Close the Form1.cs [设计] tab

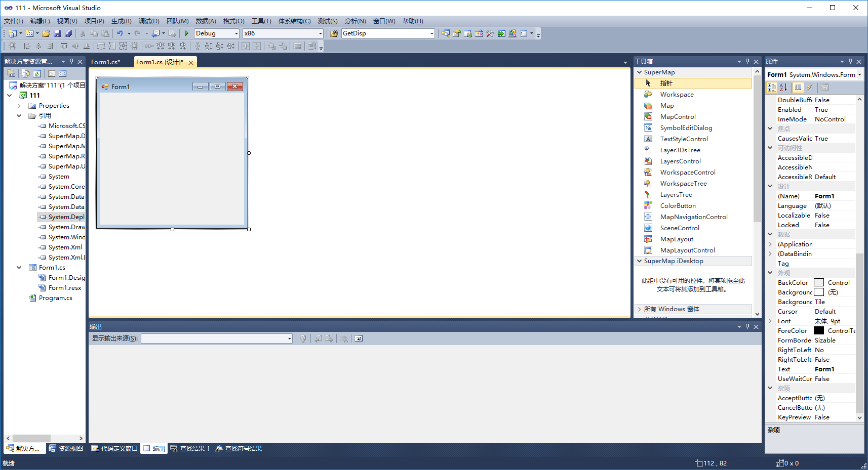[191, 63]
